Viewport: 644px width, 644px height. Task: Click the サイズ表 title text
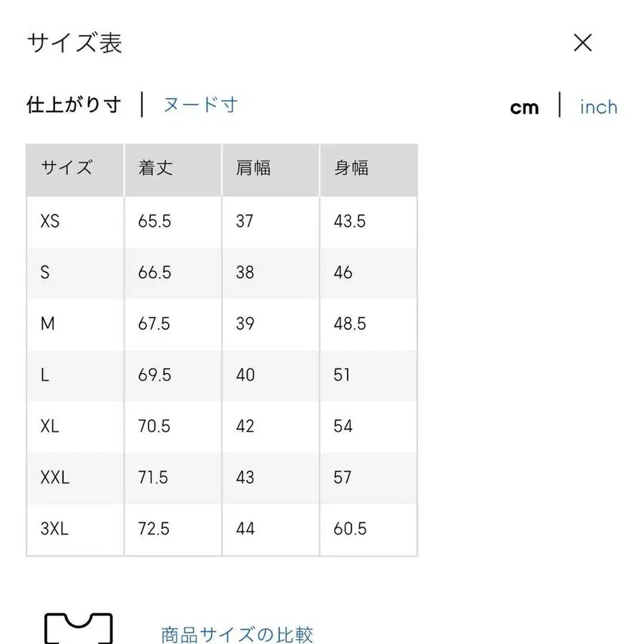point(74,43)
